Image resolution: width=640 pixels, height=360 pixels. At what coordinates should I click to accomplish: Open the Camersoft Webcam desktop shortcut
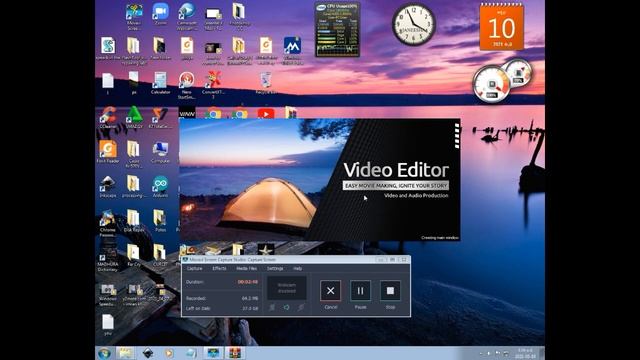pos(187,16)
